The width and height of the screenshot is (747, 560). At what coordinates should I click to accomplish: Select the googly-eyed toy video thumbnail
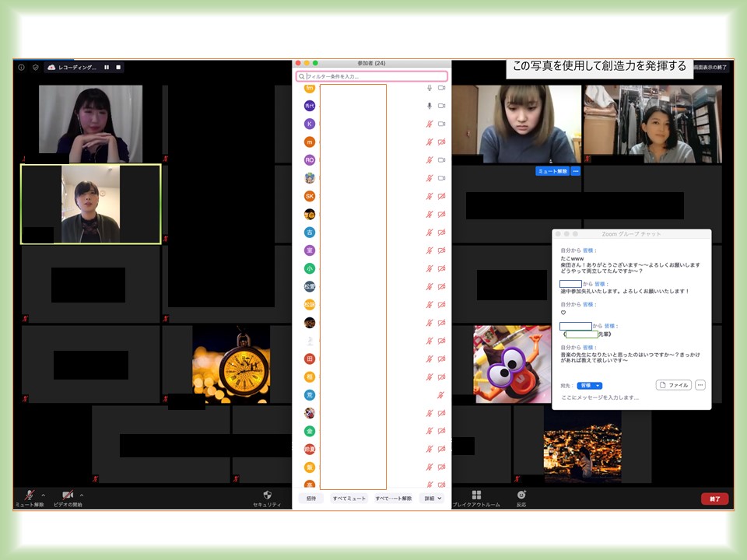tap(512, 364)
